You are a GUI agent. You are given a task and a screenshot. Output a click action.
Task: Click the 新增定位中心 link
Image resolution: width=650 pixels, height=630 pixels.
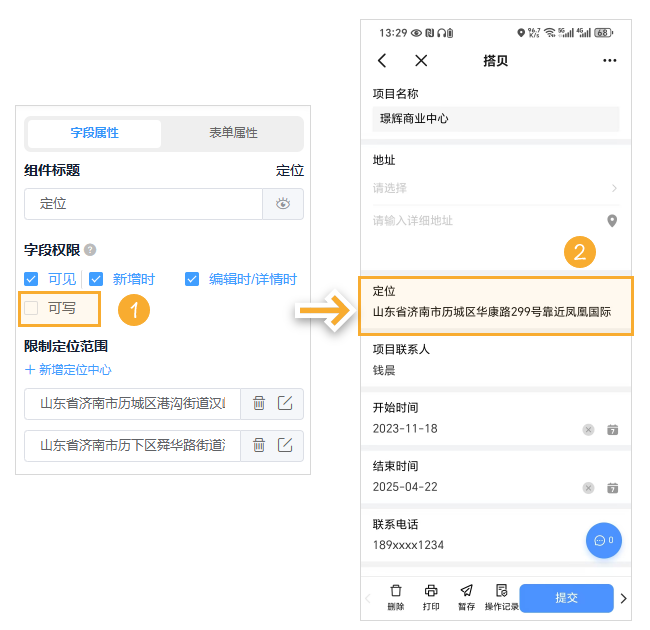click(68, 371)
